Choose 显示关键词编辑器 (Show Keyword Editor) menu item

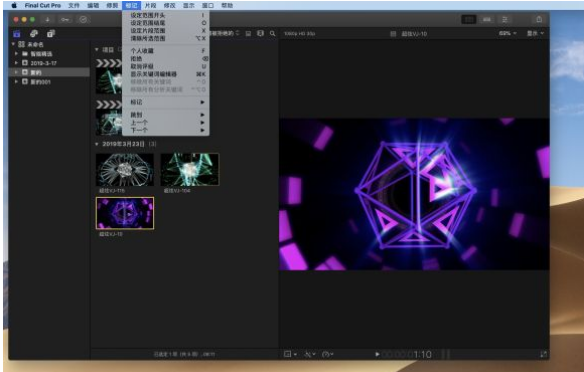166,74
